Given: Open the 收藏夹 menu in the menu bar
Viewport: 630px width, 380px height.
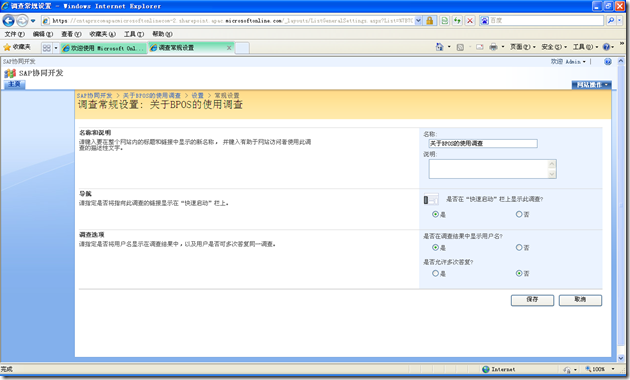Looking at the screenshot, I should pos(102,34).
